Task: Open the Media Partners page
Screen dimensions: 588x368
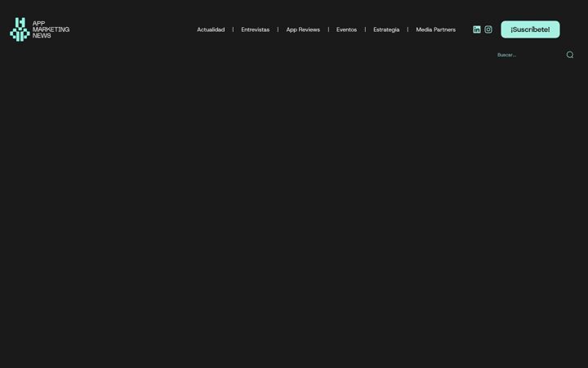Action: (436, 29)
